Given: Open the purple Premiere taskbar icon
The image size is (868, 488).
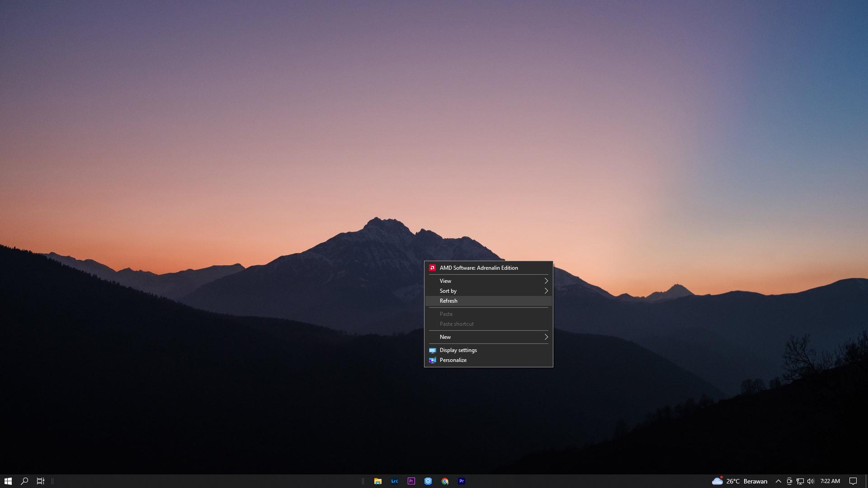Looking at the screenshot, I should 411,481.
